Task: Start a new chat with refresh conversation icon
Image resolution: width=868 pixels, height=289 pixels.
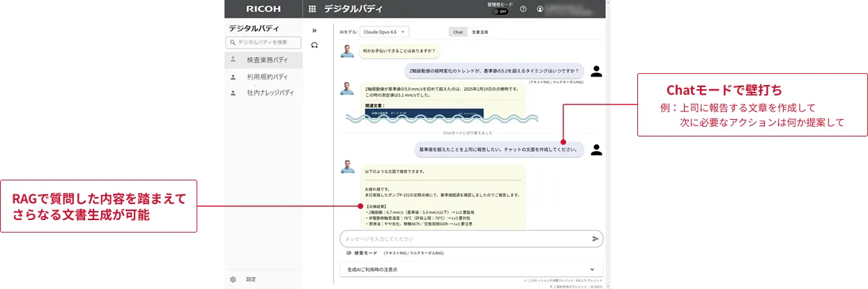Action: (314, 45)
